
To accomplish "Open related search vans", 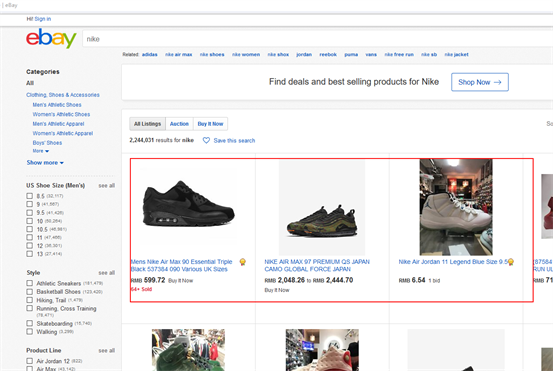I will [371, 54].
